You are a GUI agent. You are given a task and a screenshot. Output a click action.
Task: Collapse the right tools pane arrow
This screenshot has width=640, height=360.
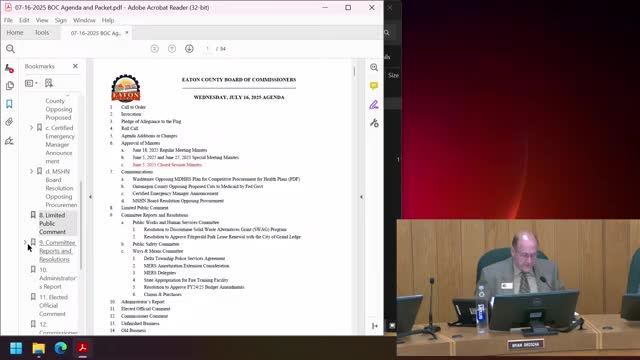(x=361, y=197)
